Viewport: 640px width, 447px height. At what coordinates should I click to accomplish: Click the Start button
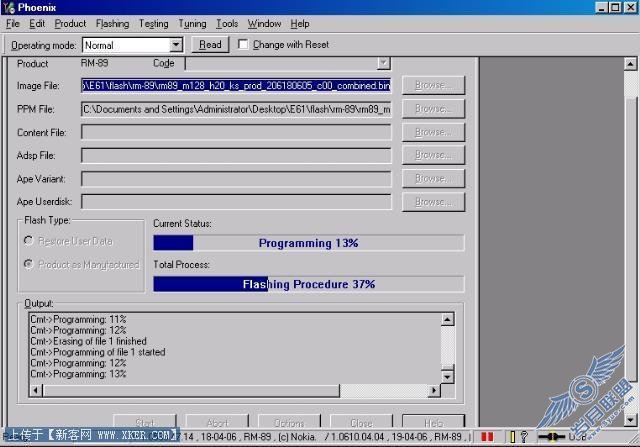pyautogui.click(x=145, y=422)
